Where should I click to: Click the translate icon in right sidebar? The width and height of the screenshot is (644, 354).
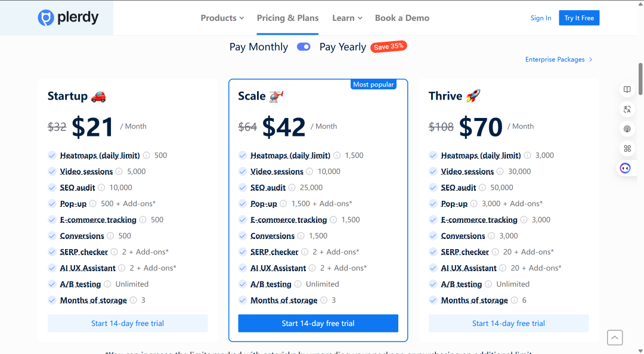click(x=627, y=109)
